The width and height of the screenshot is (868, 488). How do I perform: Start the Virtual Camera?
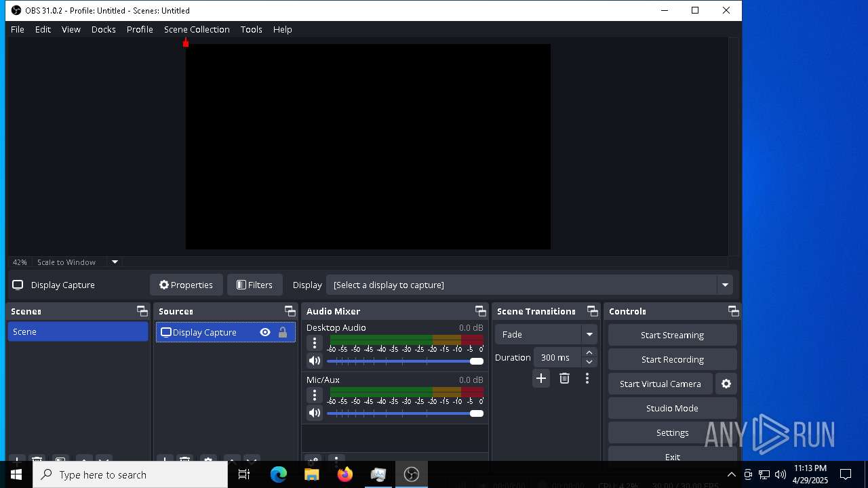coord(660,384)
